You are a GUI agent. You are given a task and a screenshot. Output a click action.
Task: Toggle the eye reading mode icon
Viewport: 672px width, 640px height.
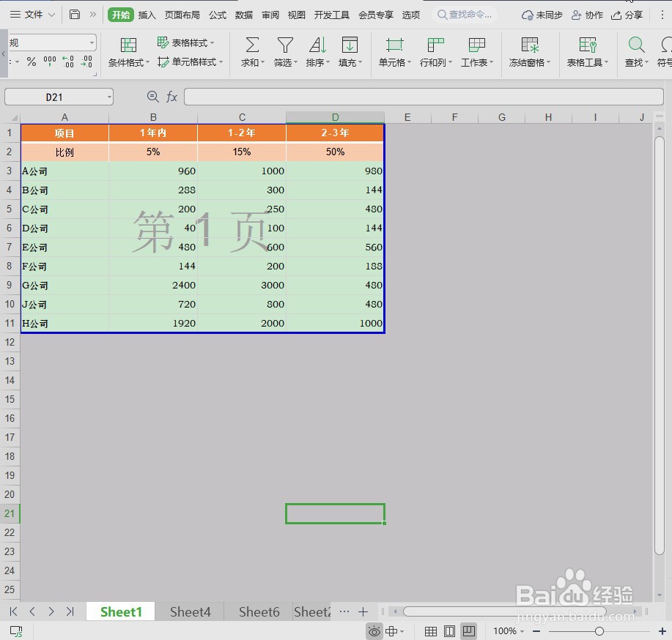pyautogui.click(x=374, y=630)
